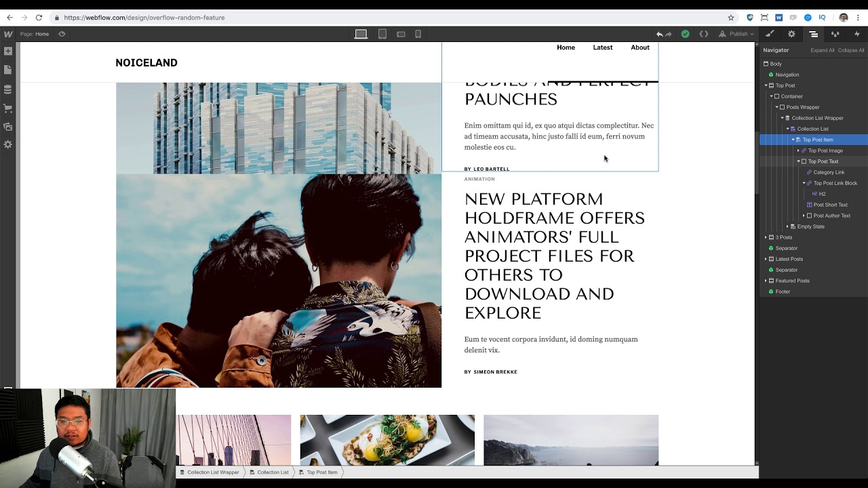Screen dimensions: 868x488
Task: Redo the last change
Action: [669, 34]
